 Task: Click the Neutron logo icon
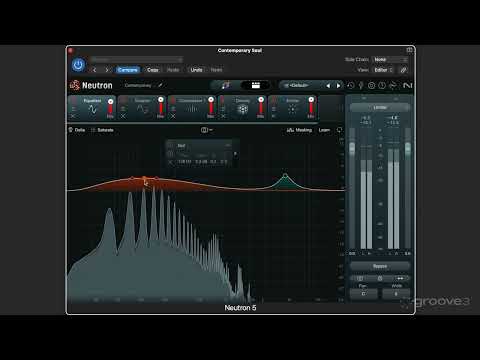pyautogui.click(x=75, y=85)
